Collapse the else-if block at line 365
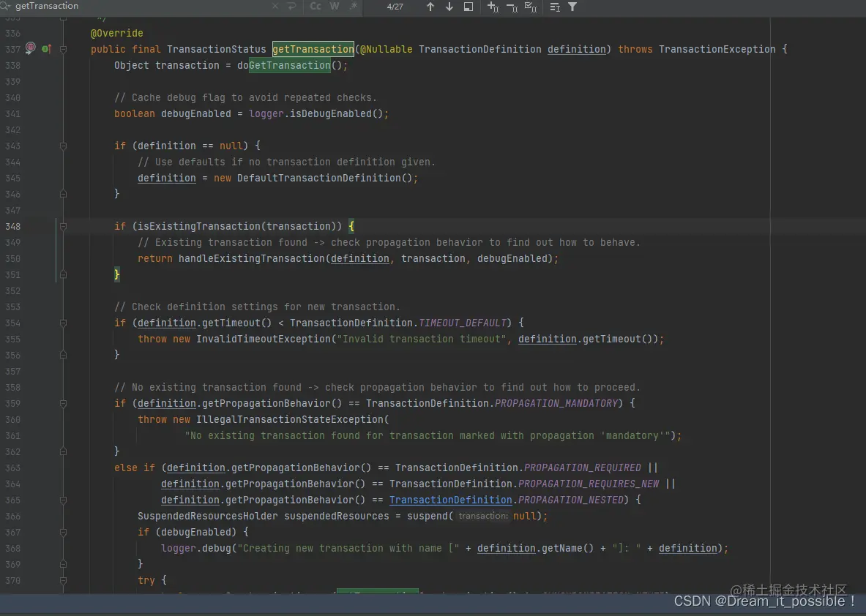 click(x=63, y=500)
